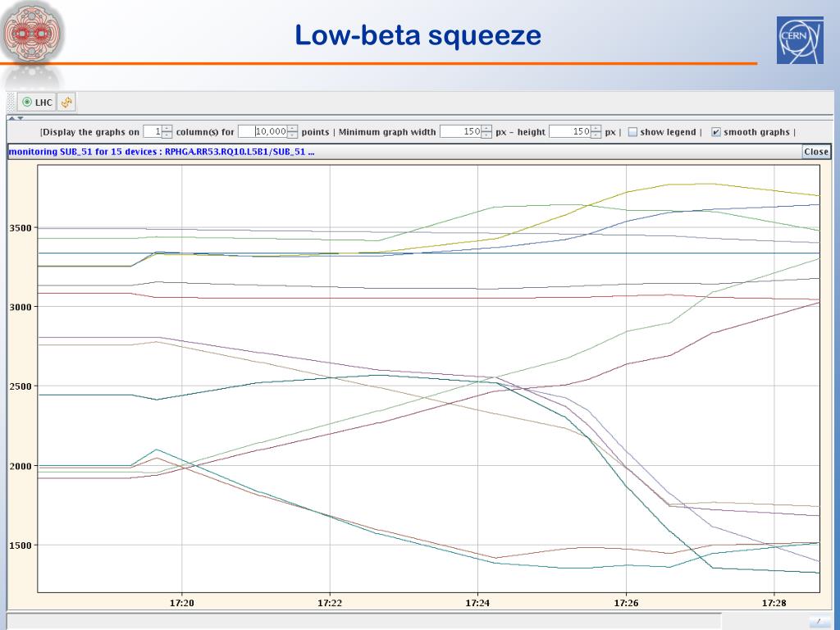Collapse the options panel using small arrows
840x630 pixels.
click(16, 119)
